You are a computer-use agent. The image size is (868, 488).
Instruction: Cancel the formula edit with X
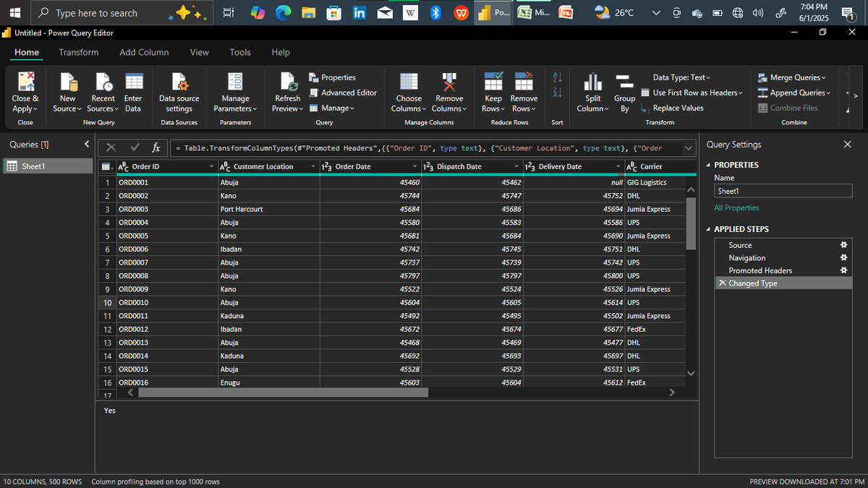111,147
